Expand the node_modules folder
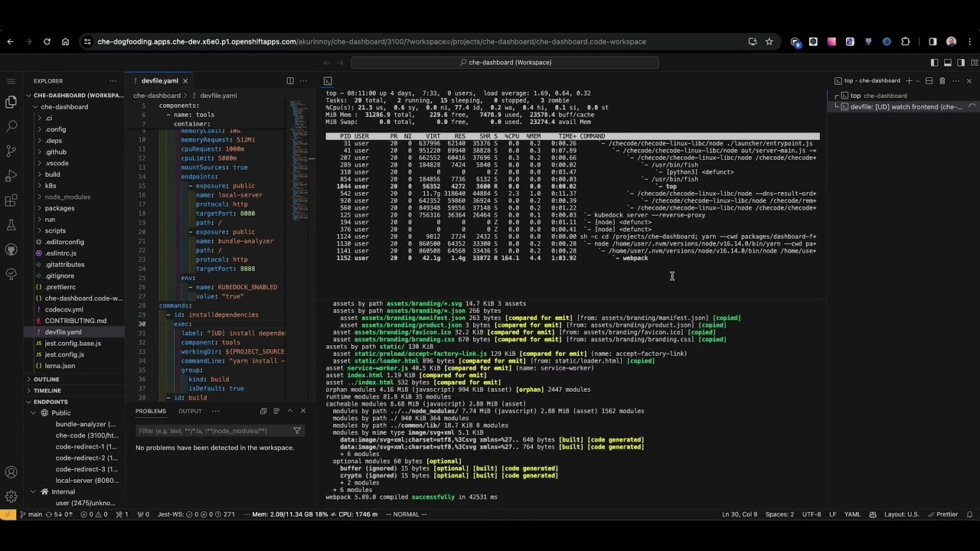The width and height of the screenshot is (980, 551). pos(67,197)
